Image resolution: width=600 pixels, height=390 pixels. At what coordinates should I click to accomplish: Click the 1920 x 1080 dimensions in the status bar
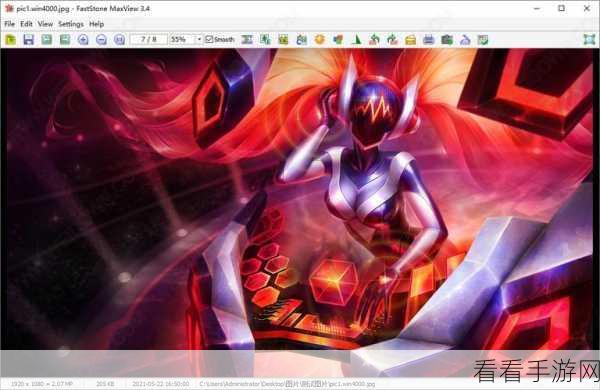pos(42,383)
